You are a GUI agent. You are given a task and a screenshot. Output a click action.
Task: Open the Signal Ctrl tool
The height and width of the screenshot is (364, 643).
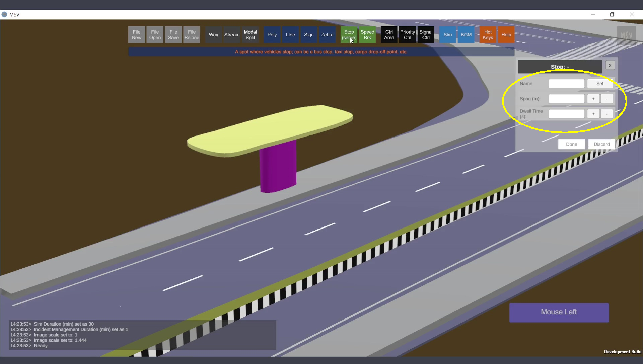pyautogui.click(x=426, y=35)
